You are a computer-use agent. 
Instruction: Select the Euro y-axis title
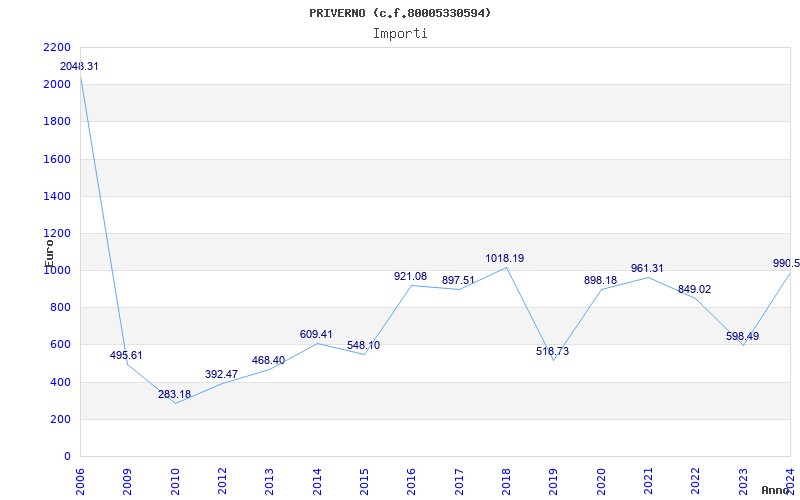pos(49,253)
